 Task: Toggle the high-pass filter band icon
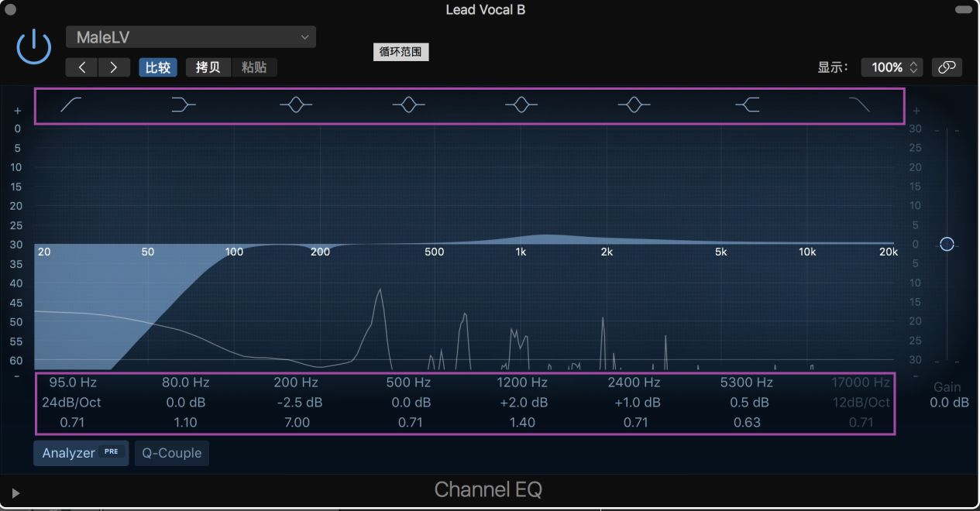tap(71, 105)
